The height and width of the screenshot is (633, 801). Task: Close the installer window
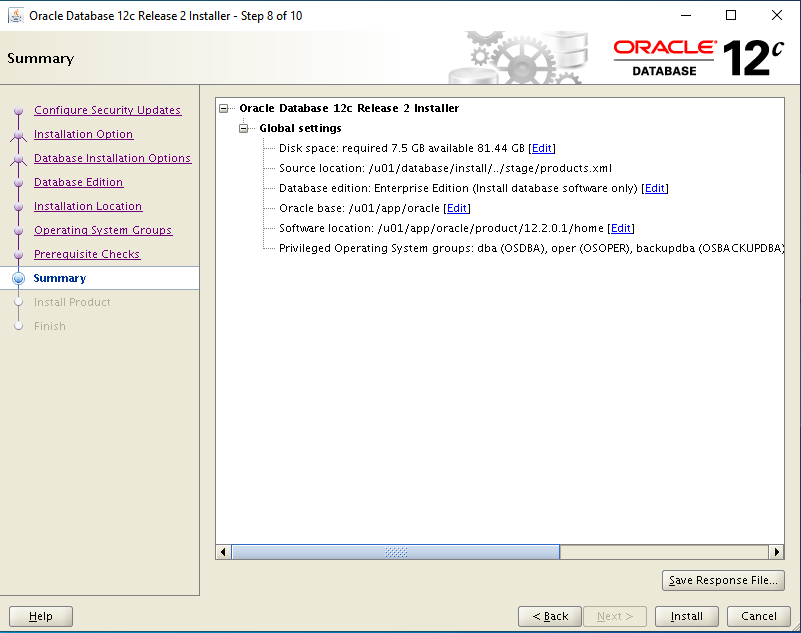776,15
